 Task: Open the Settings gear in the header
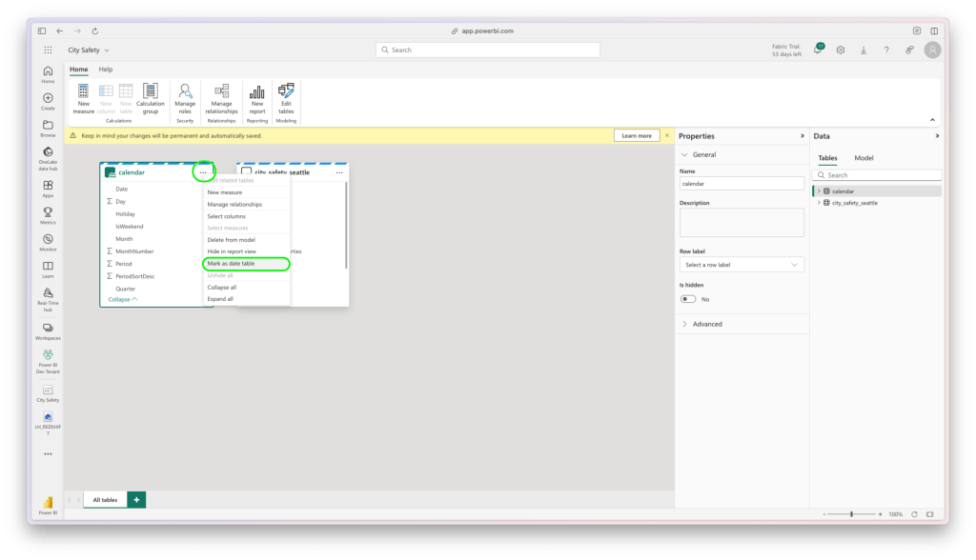pos(841,50)
